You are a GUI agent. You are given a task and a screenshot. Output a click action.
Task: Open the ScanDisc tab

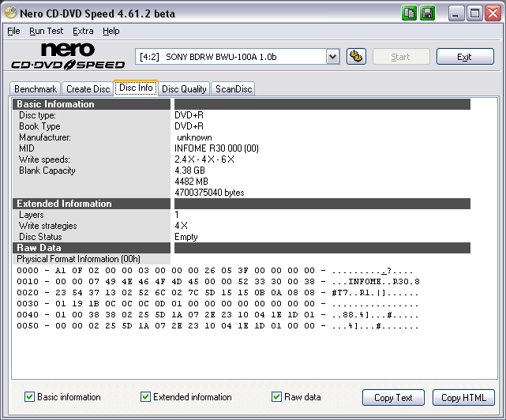pos(234,89)
